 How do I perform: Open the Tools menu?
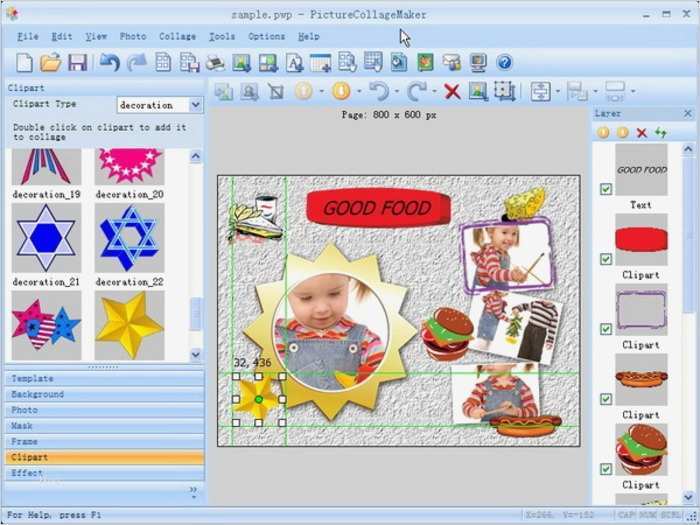coord(222,37)
